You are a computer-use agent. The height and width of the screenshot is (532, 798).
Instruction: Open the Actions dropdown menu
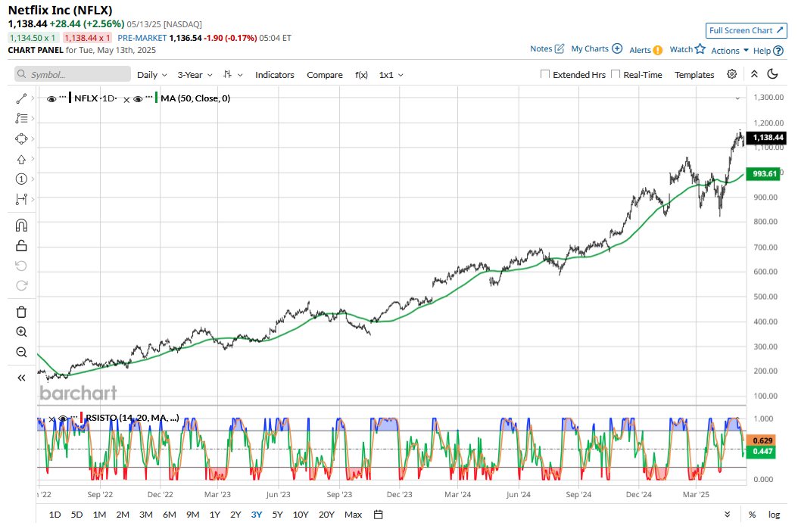726,50
